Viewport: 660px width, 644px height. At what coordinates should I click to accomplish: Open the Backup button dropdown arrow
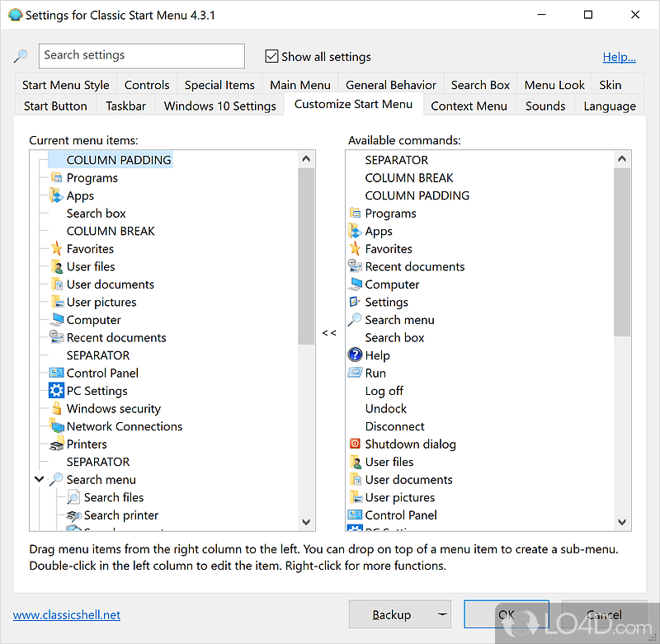(442, 614)
